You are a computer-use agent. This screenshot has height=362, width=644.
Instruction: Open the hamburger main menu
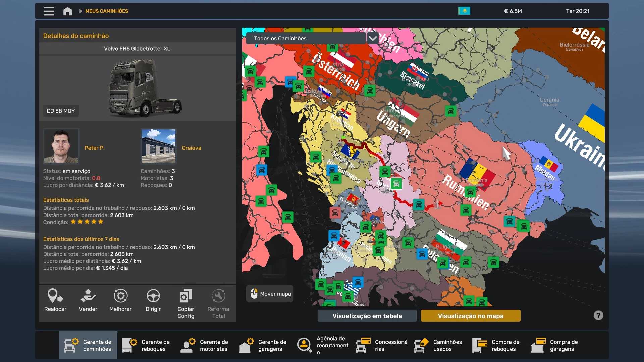pyautogui.click(x=49, y=11)
